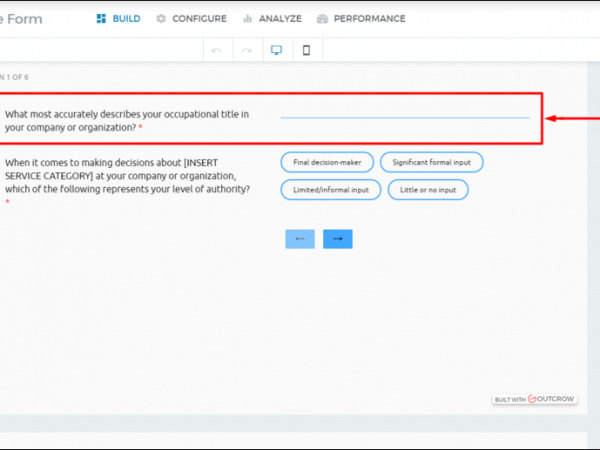Click the right arrow next button

pyautogui.click(x=337, y=239)
